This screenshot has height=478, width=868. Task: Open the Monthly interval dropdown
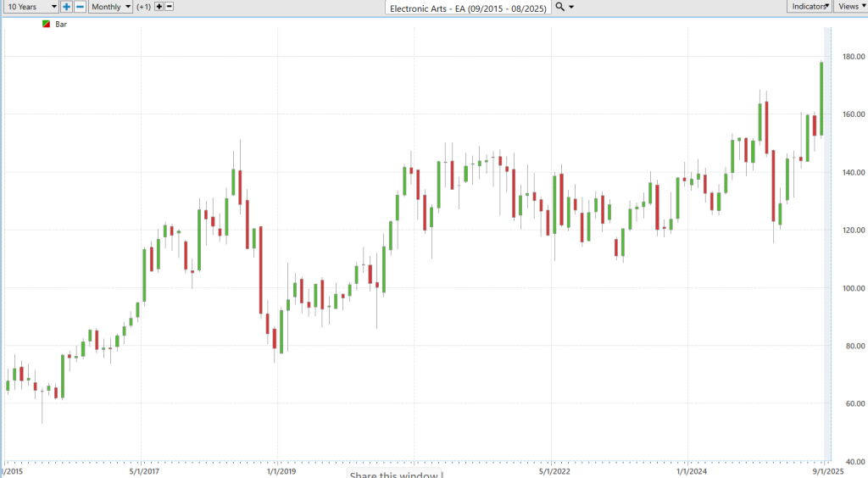(x=111, y=7)
